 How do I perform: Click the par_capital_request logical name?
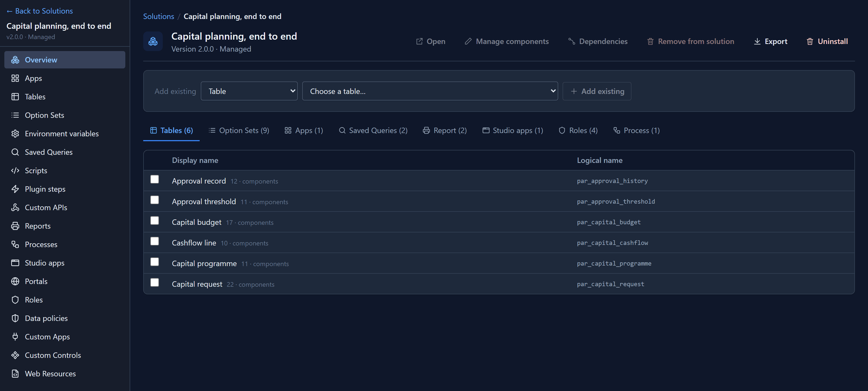[x=610, y=284]
